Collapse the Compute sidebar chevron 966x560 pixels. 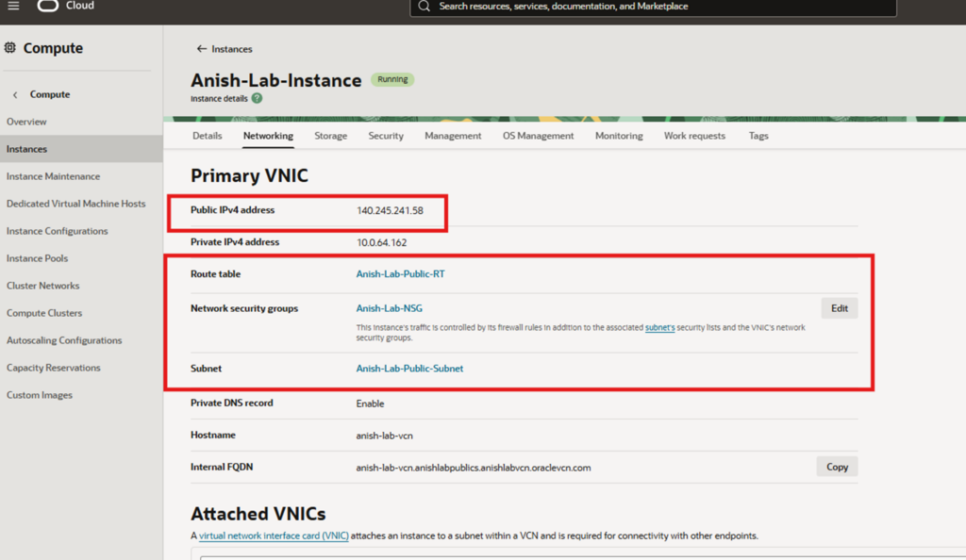(15, 94)
